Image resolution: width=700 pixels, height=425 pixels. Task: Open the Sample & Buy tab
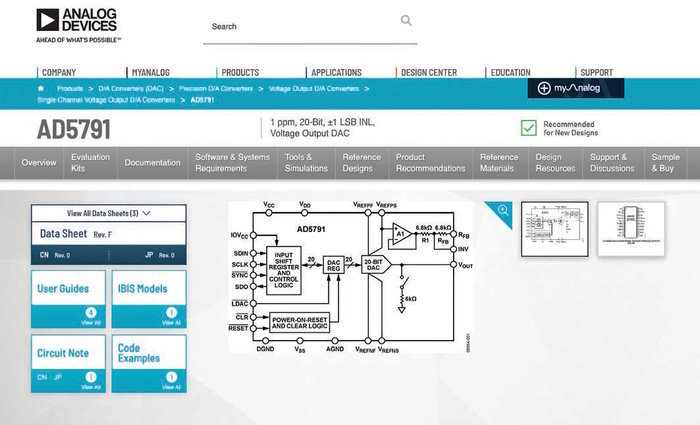[x=665, y=162]
